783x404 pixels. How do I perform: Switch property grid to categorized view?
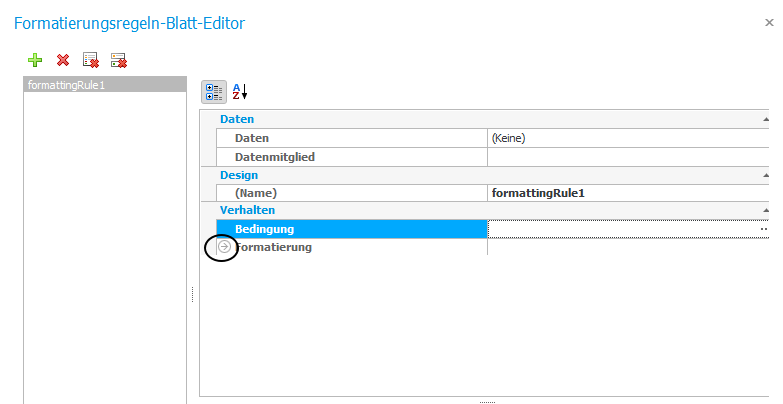(x=214, y=92)
